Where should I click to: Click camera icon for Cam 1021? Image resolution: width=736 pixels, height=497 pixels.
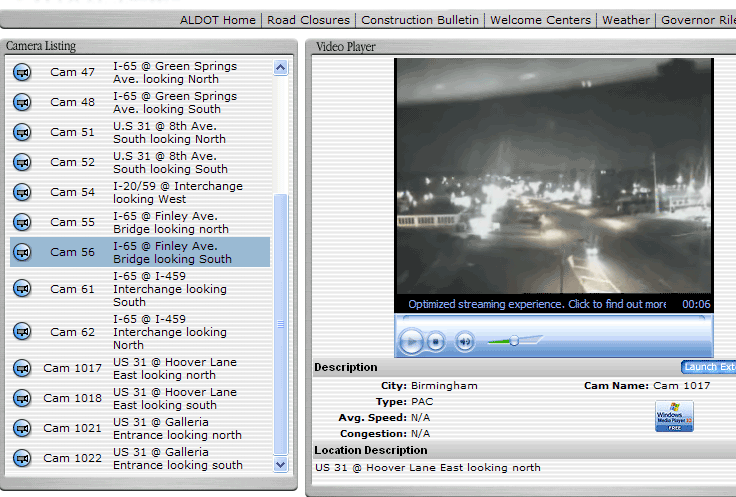22,428
